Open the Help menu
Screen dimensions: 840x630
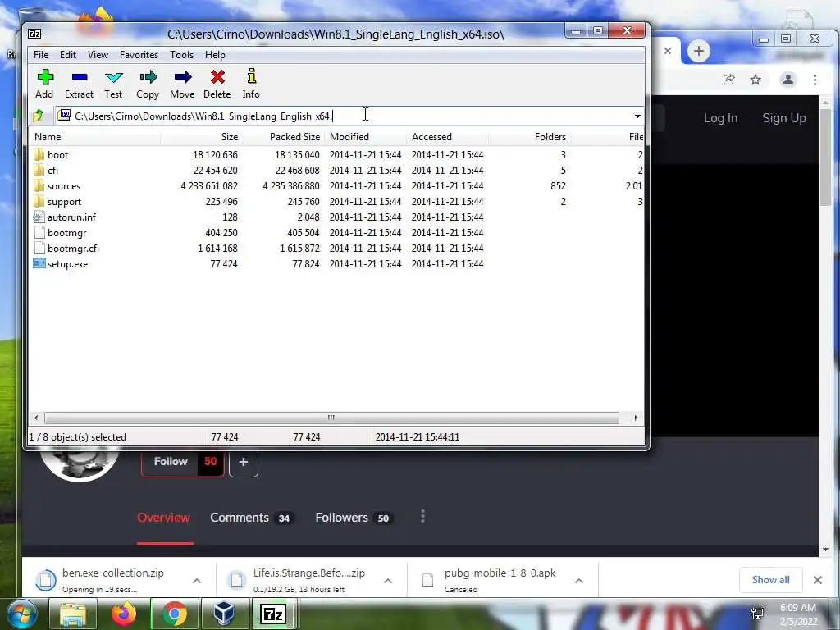pos(215,55)
